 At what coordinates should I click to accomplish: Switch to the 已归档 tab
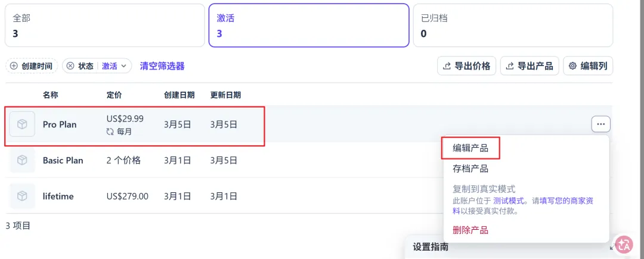(513, 26)
